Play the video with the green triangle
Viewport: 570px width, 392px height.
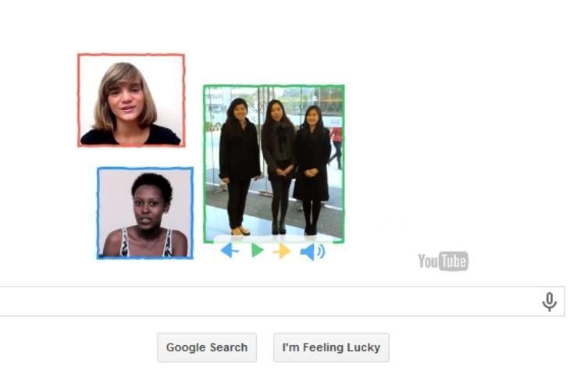258,250
